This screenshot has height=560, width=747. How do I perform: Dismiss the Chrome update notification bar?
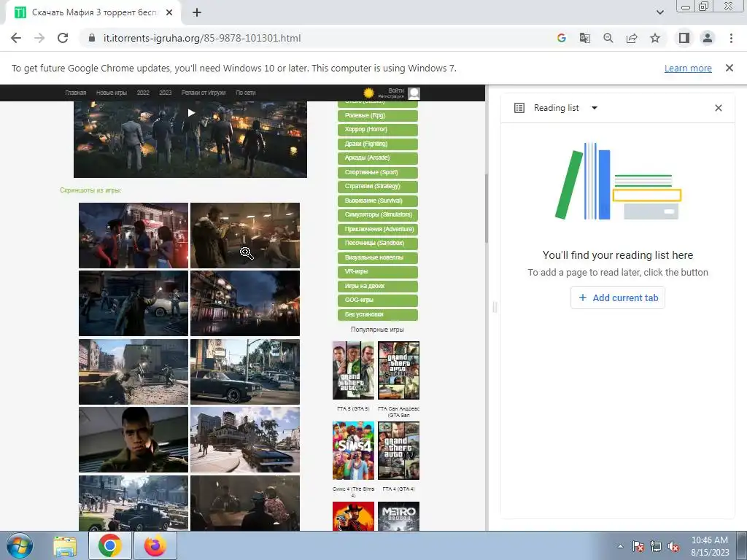[x=729, y=68]
